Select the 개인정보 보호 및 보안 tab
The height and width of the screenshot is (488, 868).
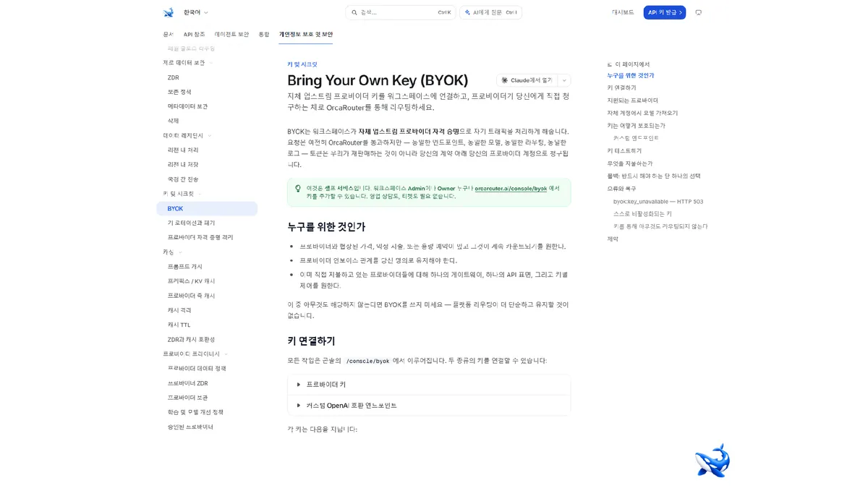[x=306, y=34]
